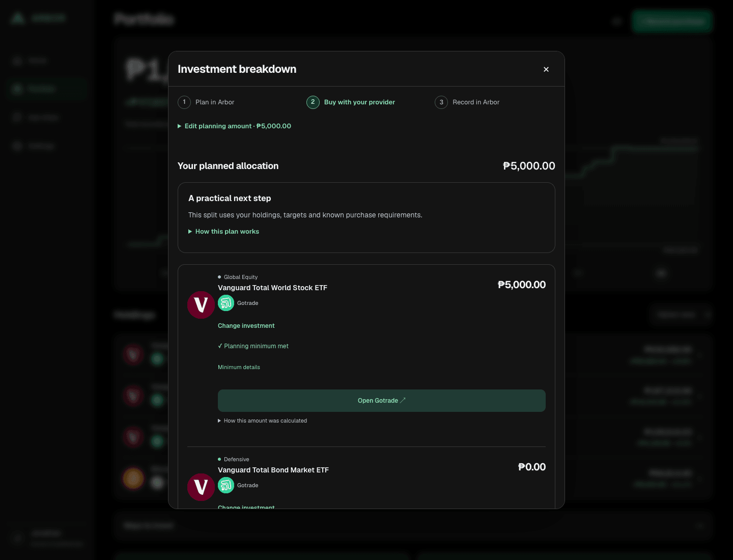Image resolution: width=733 pixels, height=560 pixels.
Task: Close the Investment breakdown dialog
Action: coord(546,69)
